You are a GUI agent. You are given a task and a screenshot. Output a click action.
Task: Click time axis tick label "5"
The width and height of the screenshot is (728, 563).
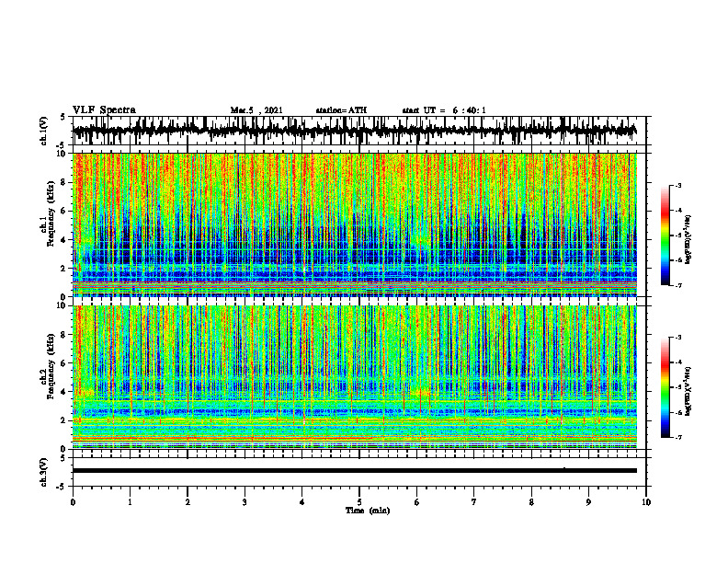(359, 502)
